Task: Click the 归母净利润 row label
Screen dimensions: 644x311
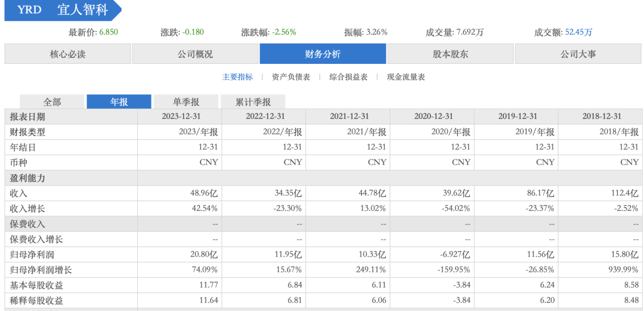Action: tap(32, 255)
